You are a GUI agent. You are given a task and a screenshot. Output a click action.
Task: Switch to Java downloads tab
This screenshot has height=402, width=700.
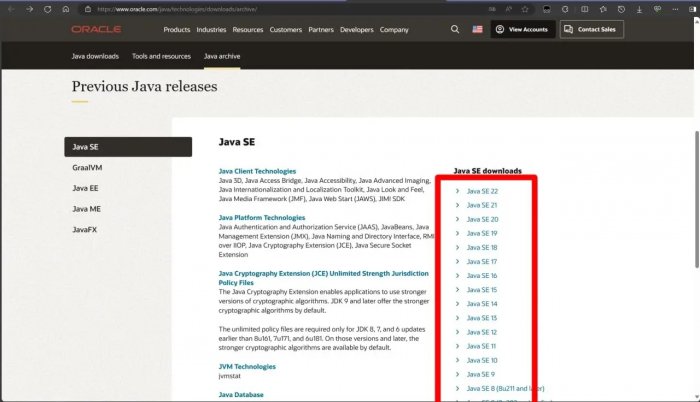95,56
